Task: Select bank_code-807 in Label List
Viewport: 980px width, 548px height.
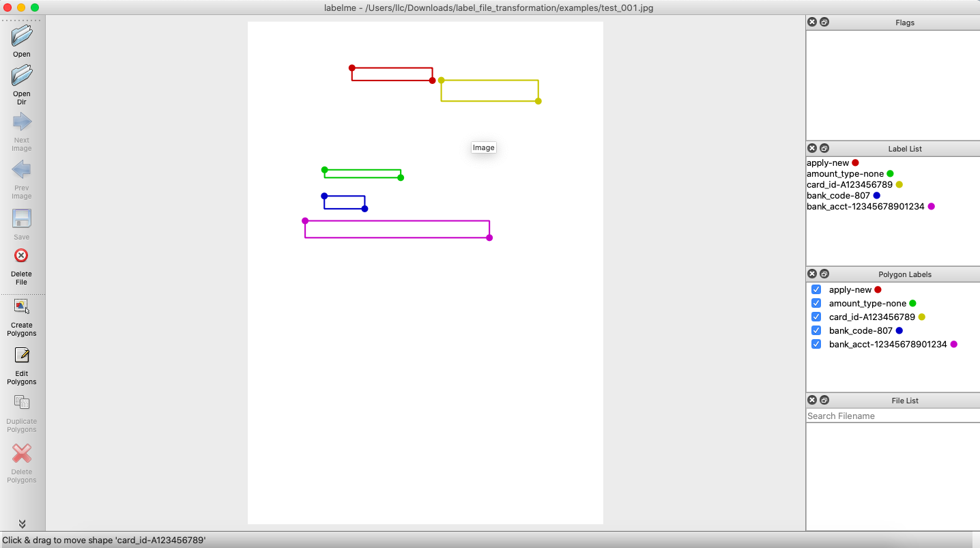Action: tap(893, 196)
